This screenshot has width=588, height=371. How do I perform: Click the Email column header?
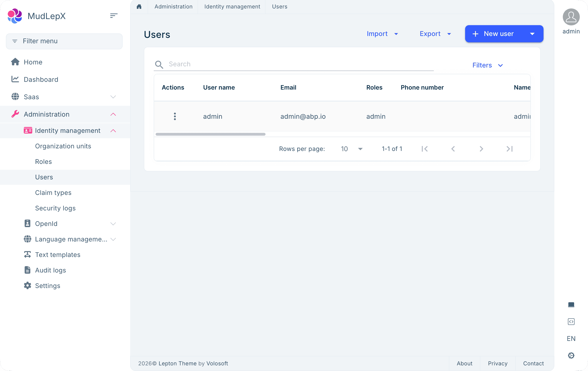click(x=288, y=87)
